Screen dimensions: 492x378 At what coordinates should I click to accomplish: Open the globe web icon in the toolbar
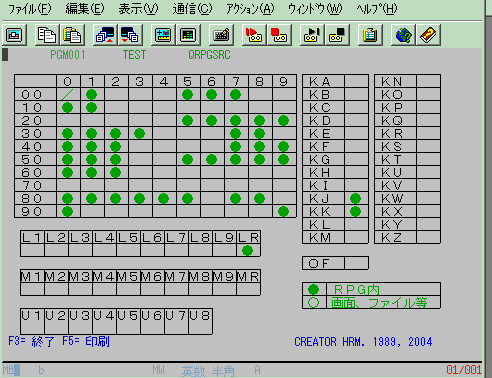[x=403, y=35]
